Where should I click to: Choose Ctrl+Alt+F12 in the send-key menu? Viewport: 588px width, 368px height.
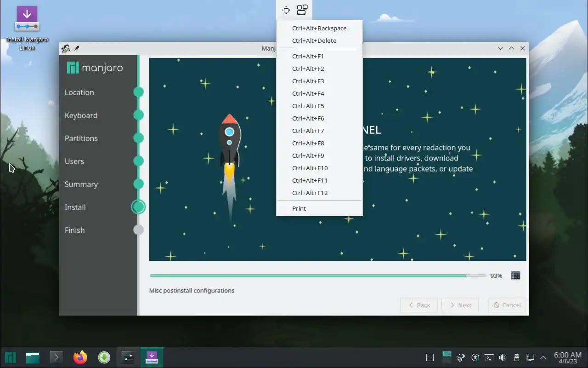pyautogui.click(x=319, y=193)
